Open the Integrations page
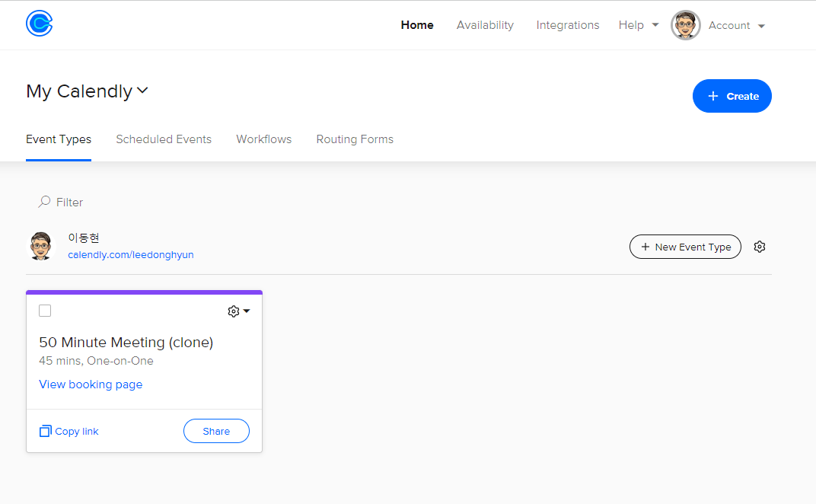This screenshot has height=504, width=816. (x=567, y=25)
